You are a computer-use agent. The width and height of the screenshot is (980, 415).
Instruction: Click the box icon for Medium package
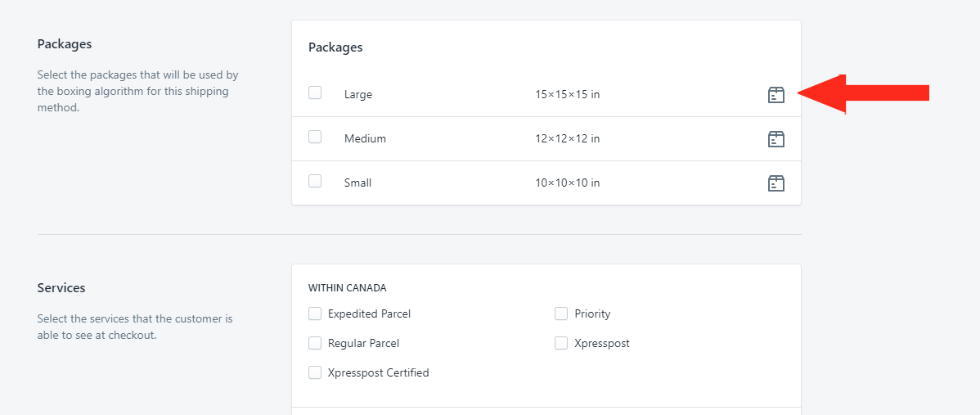(775, 139)
